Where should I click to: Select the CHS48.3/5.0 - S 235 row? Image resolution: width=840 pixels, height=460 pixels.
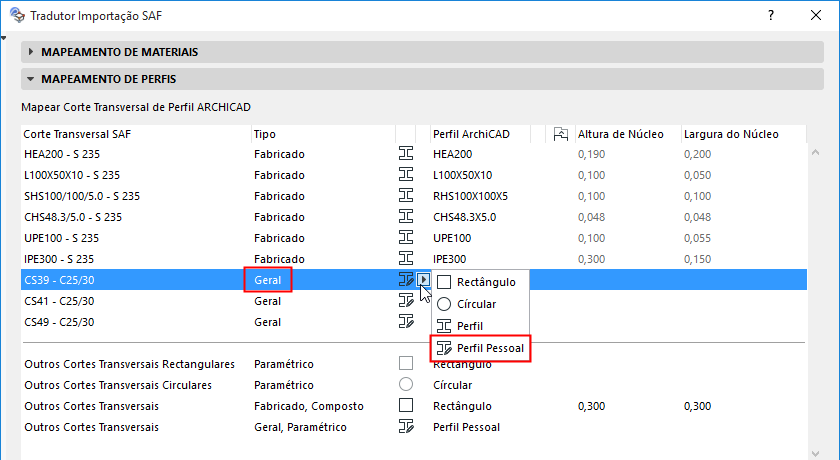414,217
